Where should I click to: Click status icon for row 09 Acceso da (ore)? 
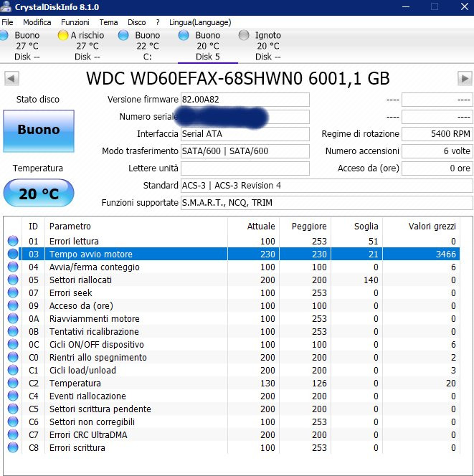pos(13,305)
